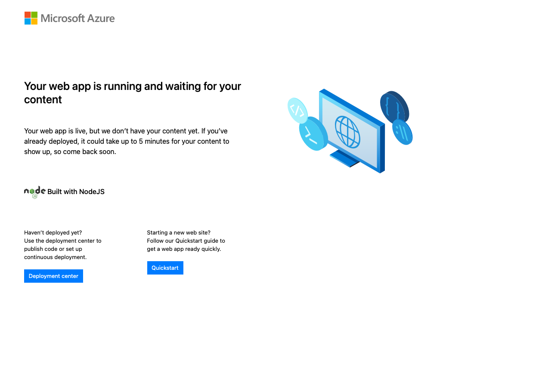
Task: Click the monitor with globe illustration
Action: pyautogui.click(x=352, y=131)
